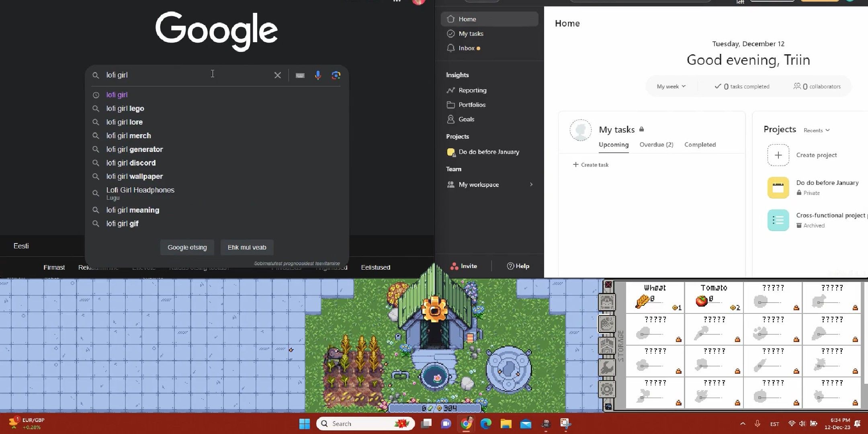Click inside the Google search field

point(187,75)
